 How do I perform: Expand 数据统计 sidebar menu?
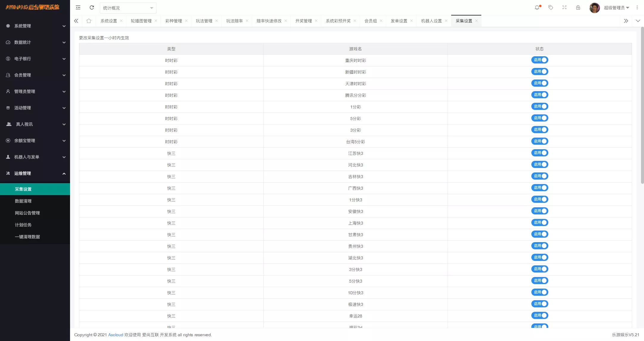point(35,42)
